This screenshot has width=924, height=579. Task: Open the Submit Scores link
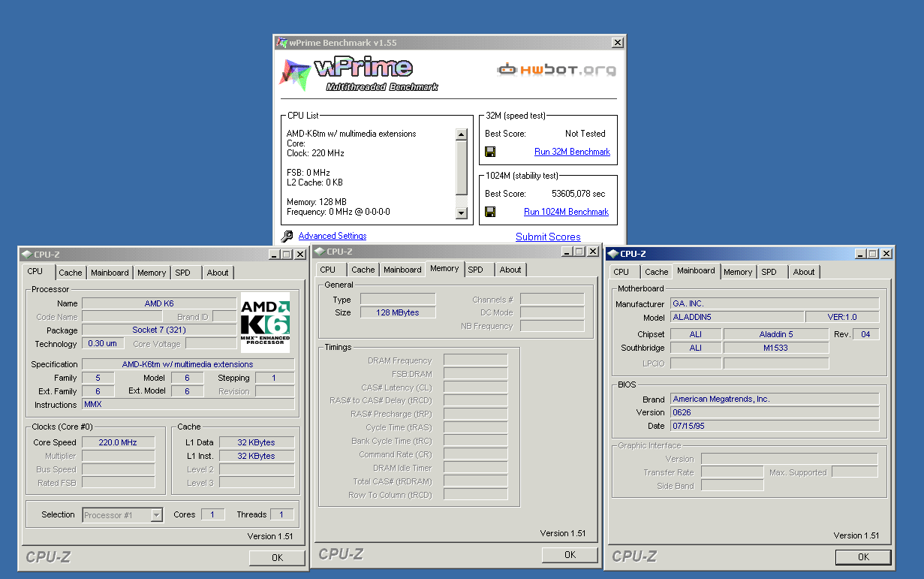tap(548, 237)
